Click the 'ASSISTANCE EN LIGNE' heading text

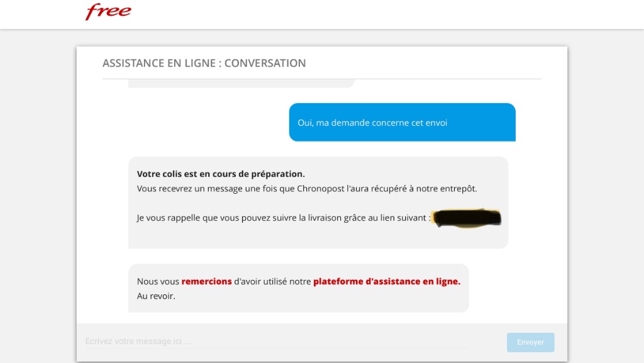159,64
